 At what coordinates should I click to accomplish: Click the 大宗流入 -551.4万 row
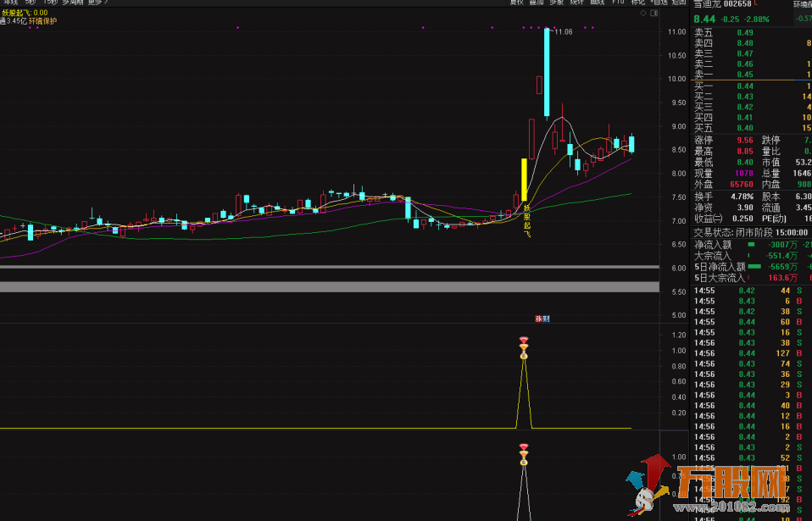click(753, 256)
